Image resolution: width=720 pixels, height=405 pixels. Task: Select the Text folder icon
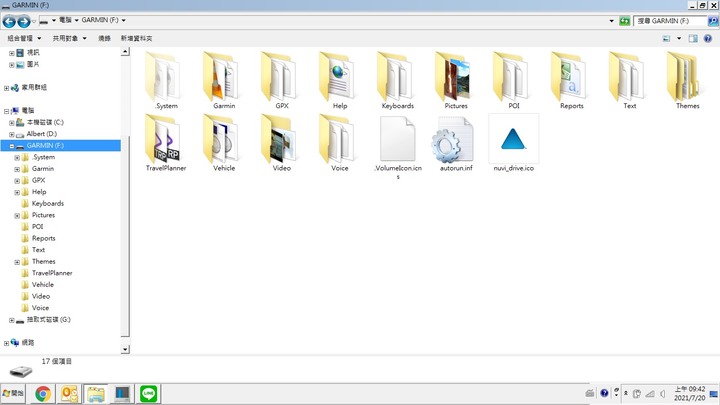[629, 77]
